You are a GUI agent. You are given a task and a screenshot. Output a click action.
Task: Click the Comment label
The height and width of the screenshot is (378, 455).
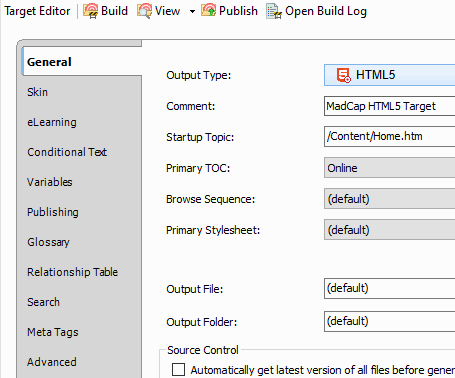pos(191,106)
